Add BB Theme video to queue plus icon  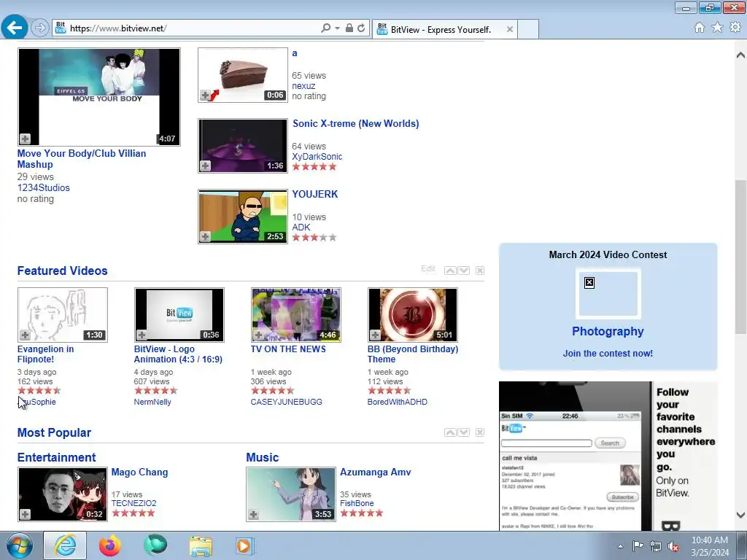[376, 335]
